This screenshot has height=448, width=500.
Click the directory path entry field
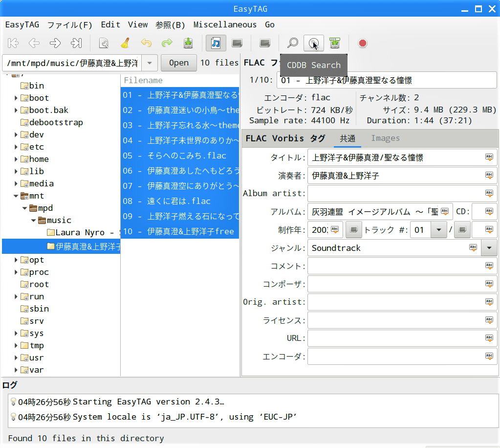tap(72, 63)
